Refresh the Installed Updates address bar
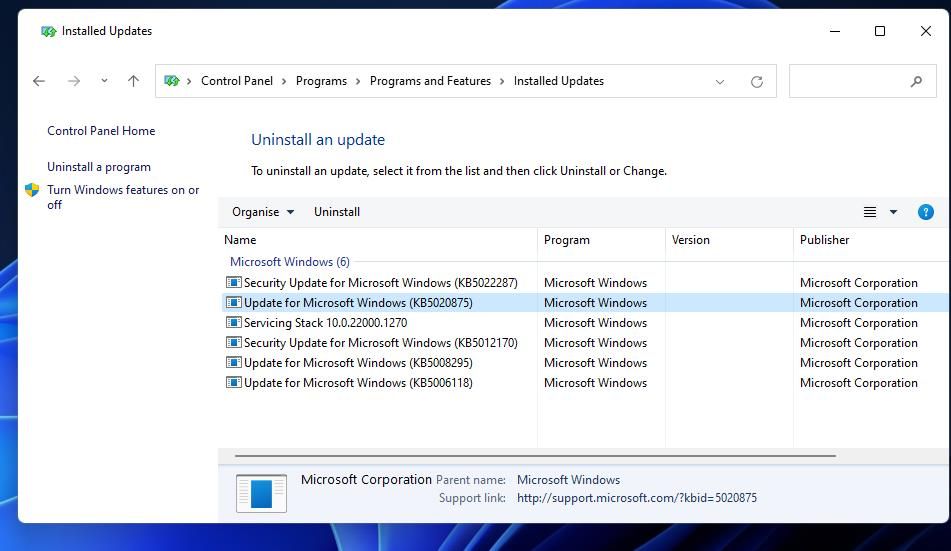This screenshot has width=951, height=551. coord(756,81)
